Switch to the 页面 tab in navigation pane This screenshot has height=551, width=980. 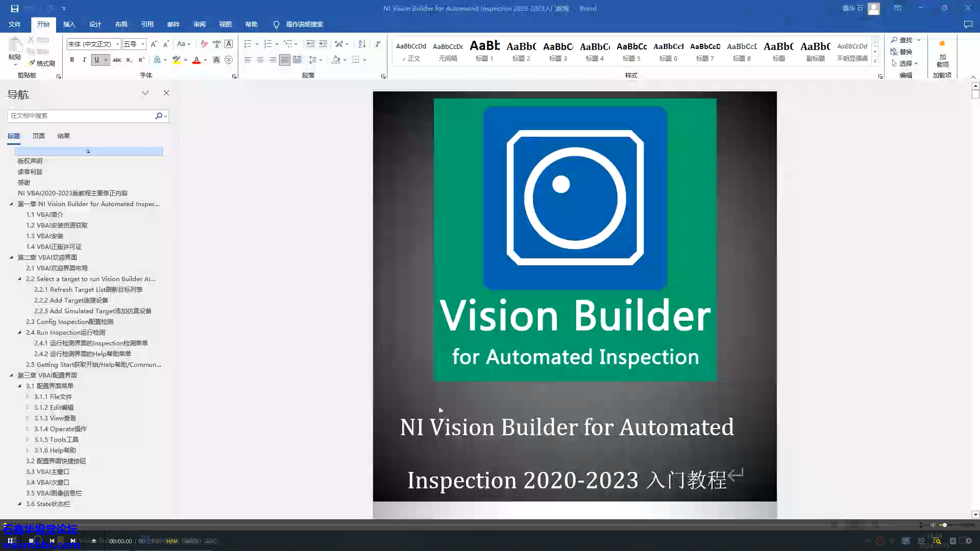click(38, 136)
